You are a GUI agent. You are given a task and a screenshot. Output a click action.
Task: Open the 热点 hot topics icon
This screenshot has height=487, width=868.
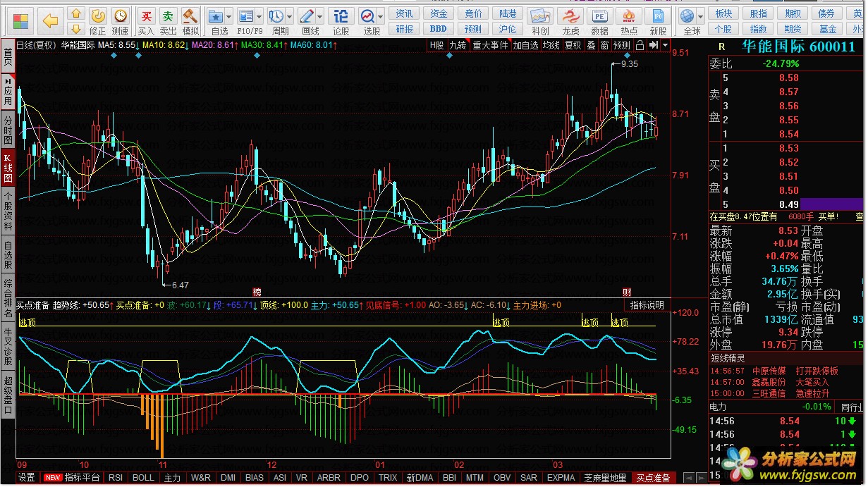coord(629,21)
